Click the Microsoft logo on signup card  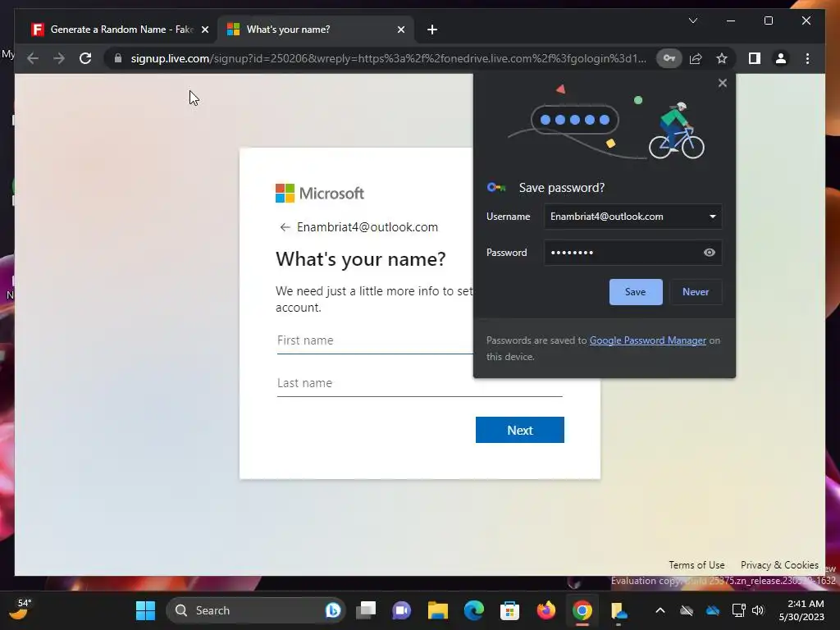pyautogui.click(x=320, y=194)
